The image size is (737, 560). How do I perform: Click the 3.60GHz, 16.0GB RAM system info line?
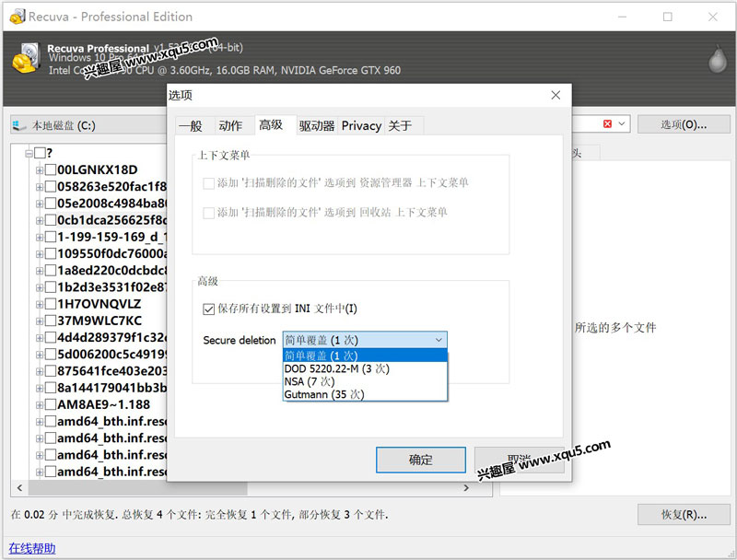[x=225, y=71]
